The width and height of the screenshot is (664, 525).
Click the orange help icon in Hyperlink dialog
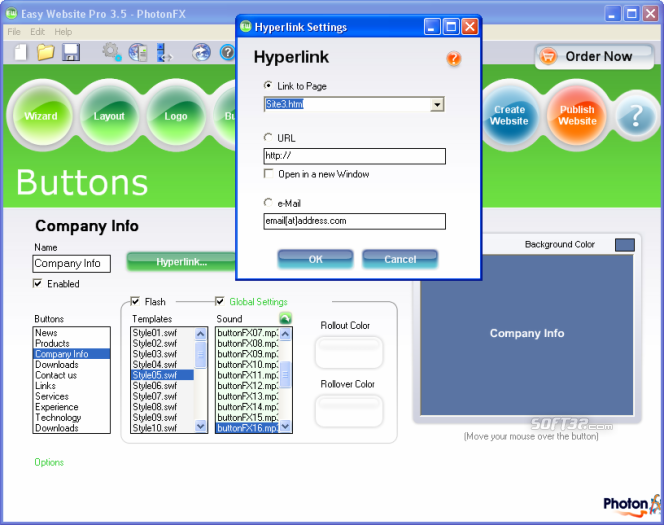pyautogui.click(x=454, y=58)
